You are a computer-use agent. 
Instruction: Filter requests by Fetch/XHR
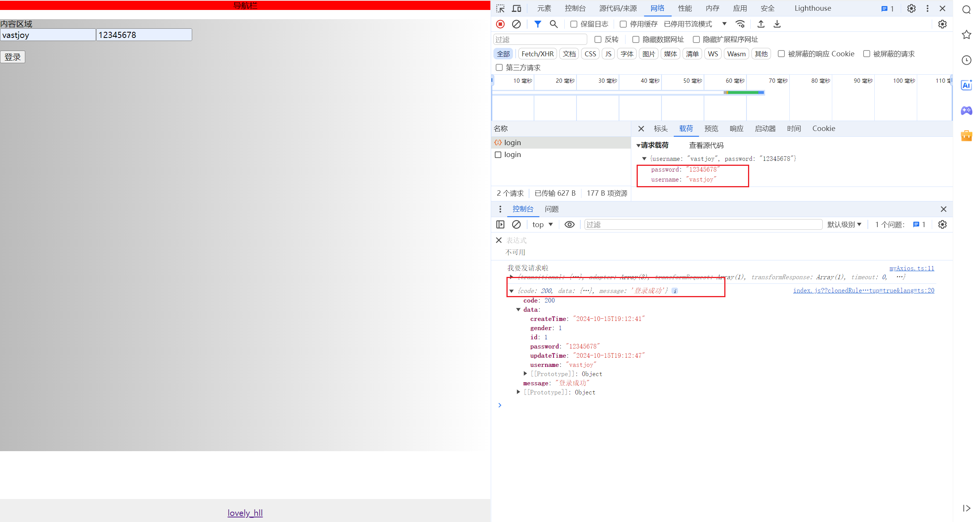click(537, 54)
